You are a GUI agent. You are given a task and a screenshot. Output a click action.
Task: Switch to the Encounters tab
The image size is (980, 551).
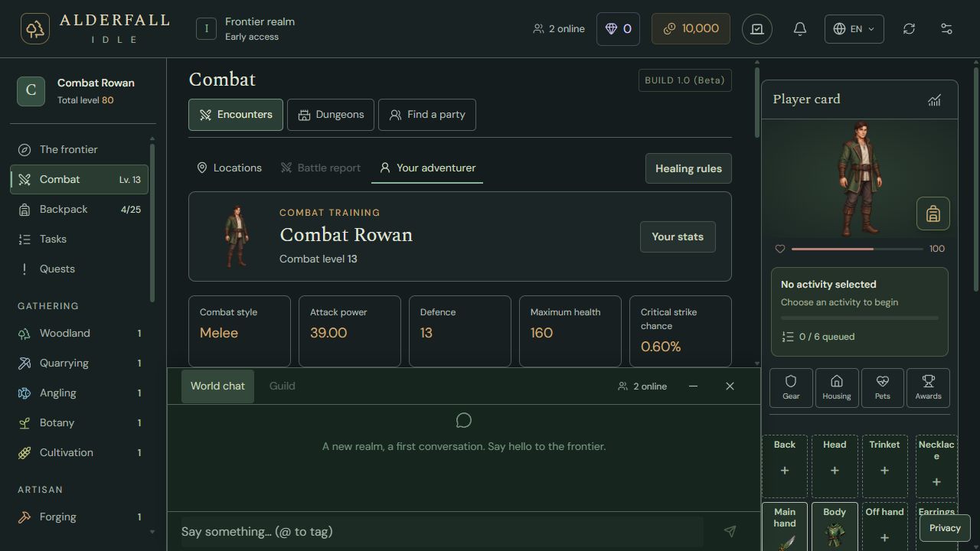(236, 115)
